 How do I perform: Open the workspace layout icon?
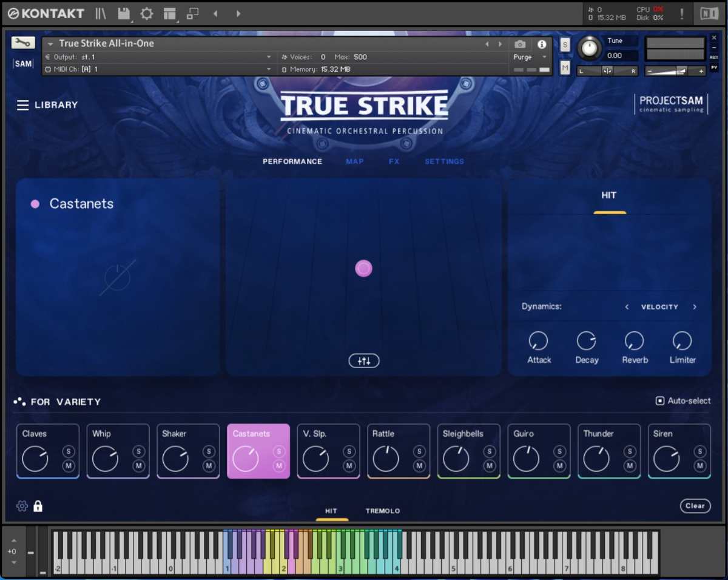tap(170, 13)
